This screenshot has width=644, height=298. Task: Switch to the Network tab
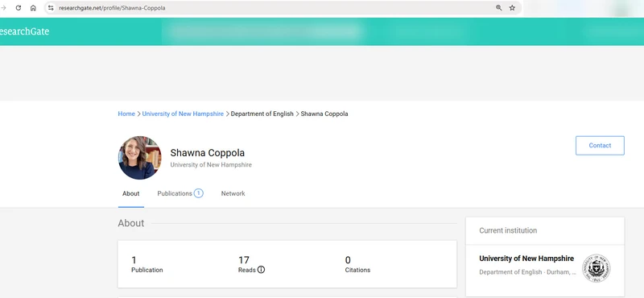(233, 193)
